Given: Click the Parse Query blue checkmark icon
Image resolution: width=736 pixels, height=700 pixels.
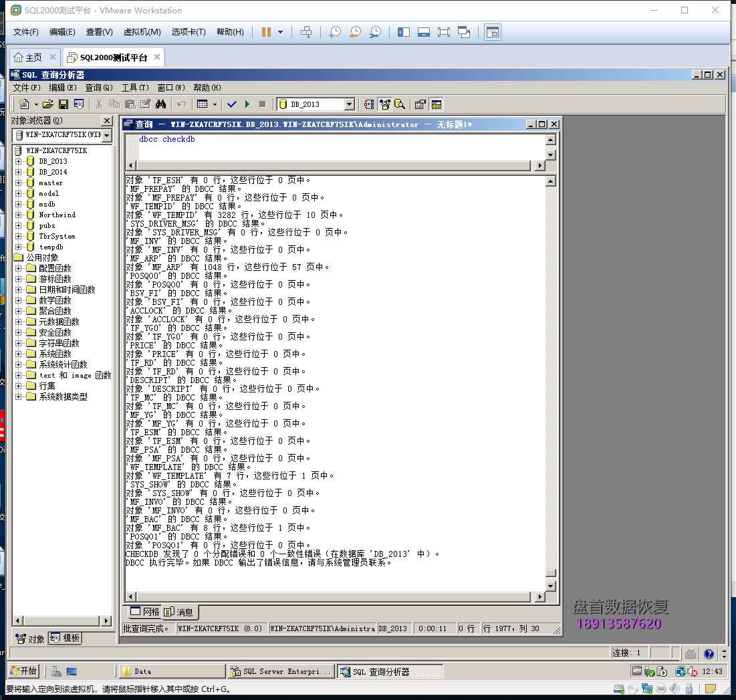Looking at the screenshot, I should (x=232, y=104).
